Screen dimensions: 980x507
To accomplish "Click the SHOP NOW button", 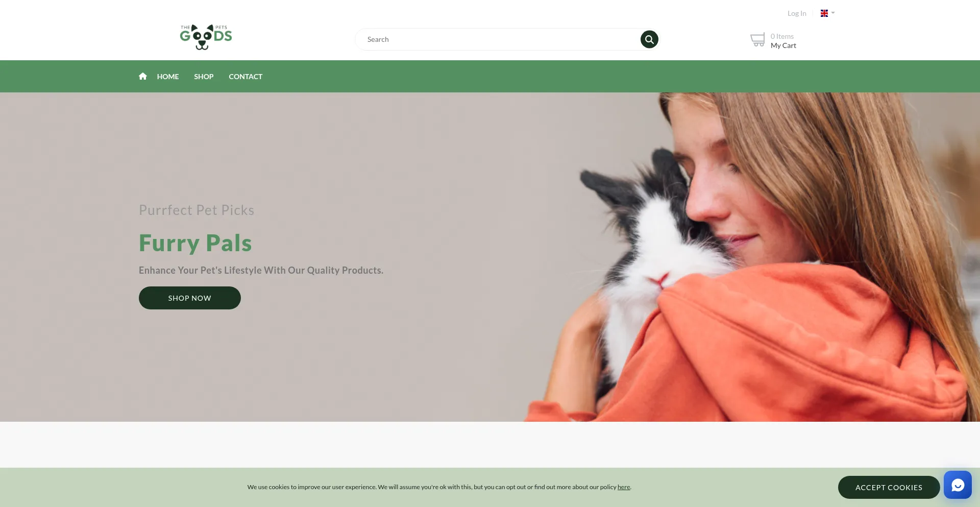I will (190, 298).
